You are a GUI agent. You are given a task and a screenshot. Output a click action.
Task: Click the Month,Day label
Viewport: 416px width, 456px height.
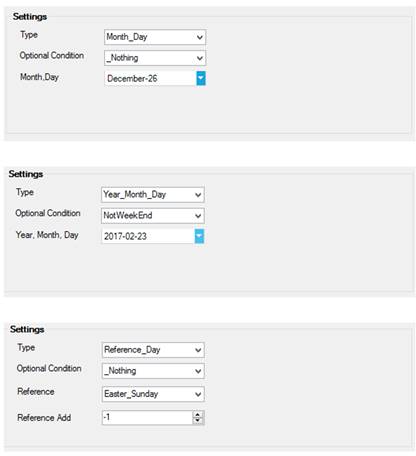[39, 77]
